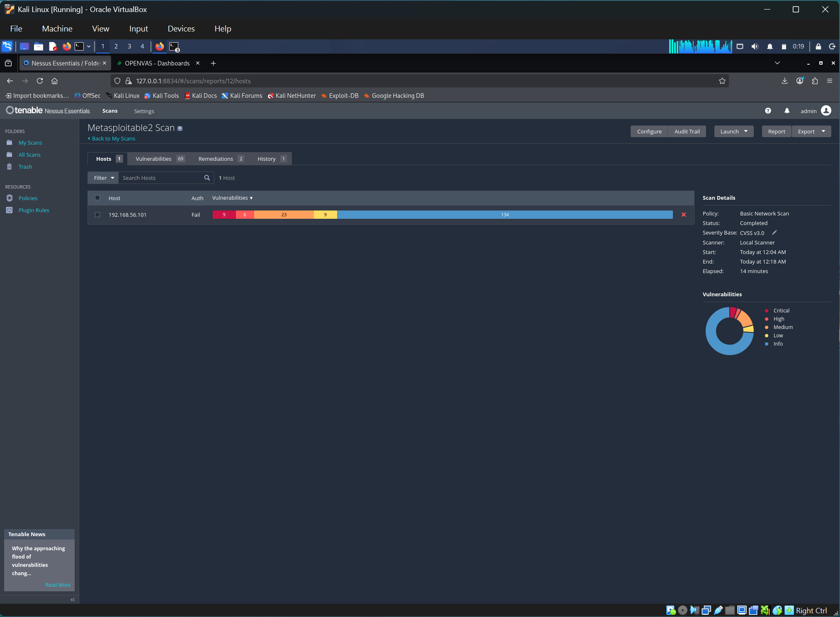This screenshot has width=840, height=617.
Task: Open the Policies resource link
Action: point(28,198)
